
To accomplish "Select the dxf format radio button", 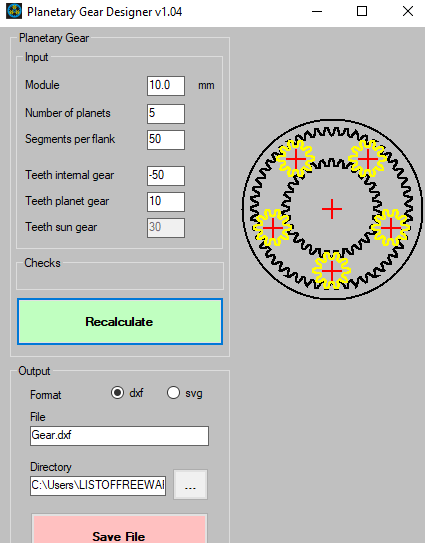I will tap(117, 393).
